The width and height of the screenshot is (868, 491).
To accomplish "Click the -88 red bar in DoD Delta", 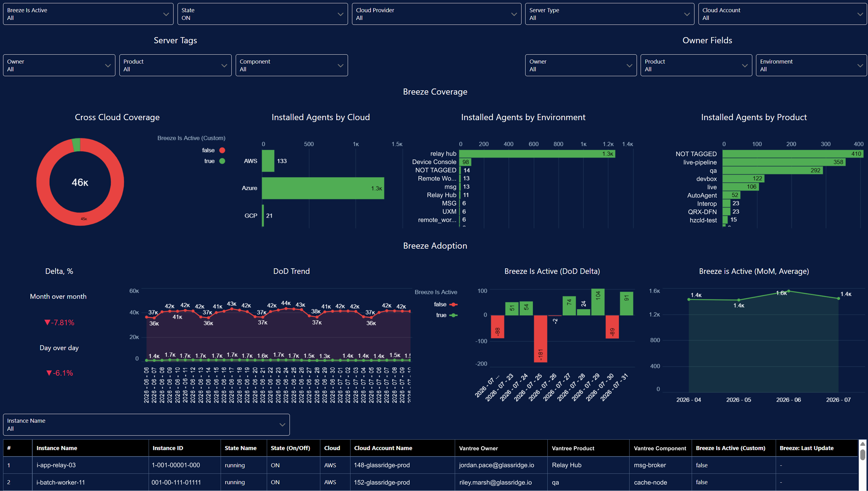I will 498,327.
